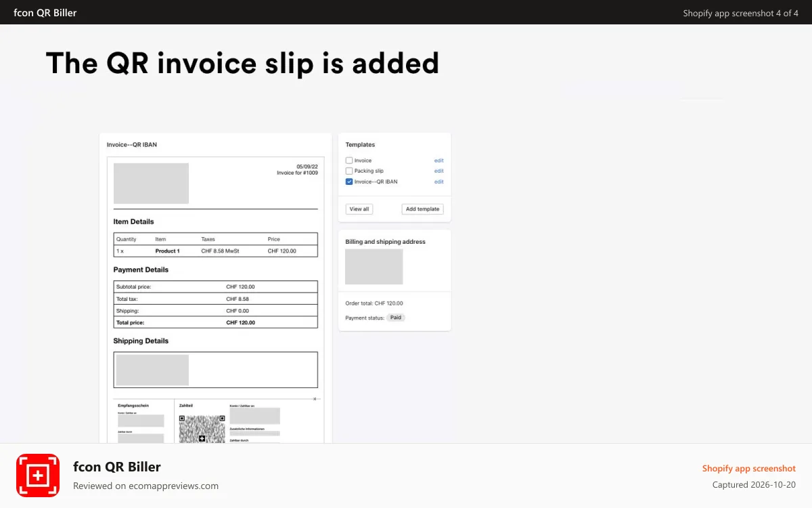Uncheck the Invoice--QR IBAN template checkbox
The height and width of the screenshot is (508, 812).
[x=349, y=182]
